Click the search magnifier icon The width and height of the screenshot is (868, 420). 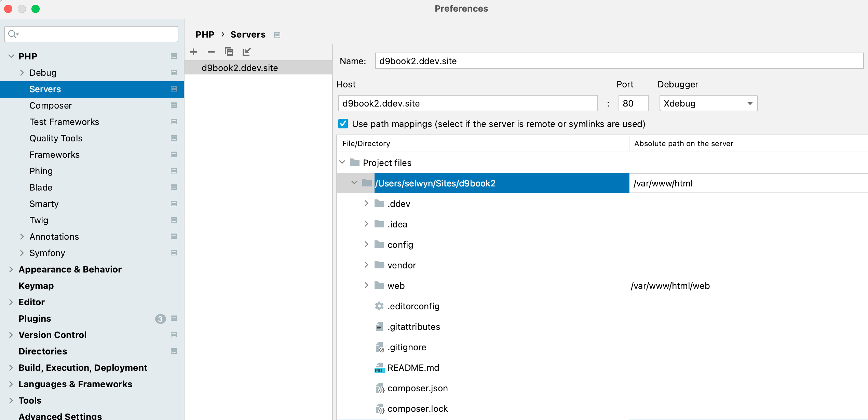click(13, 34)
